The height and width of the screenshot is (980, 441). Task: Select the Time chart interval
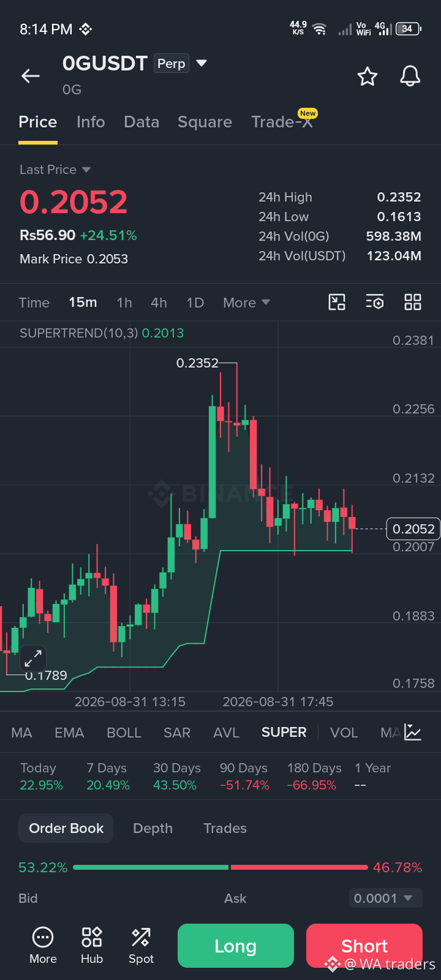coord(34,303)
